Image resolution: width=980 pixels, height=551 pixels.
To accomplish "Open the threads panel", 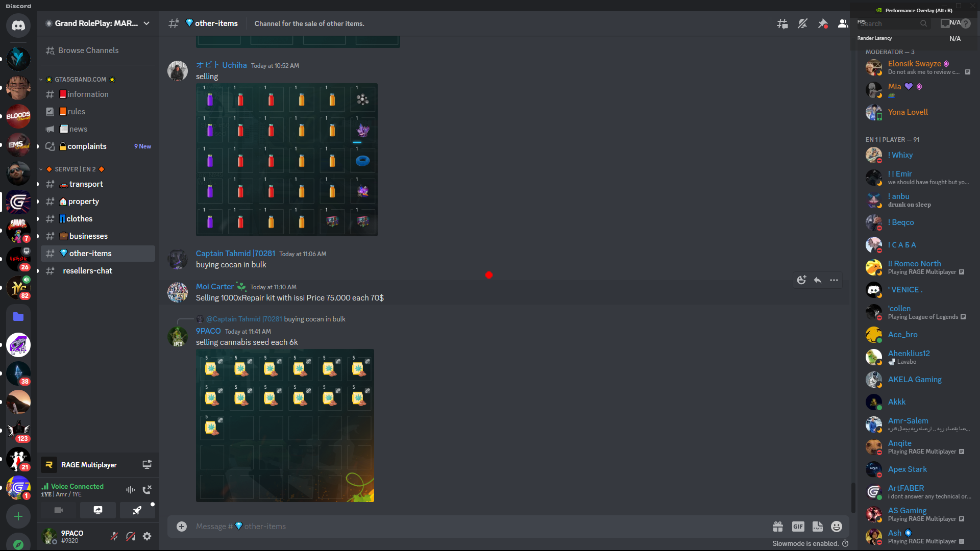I will [x=782, y=23].
